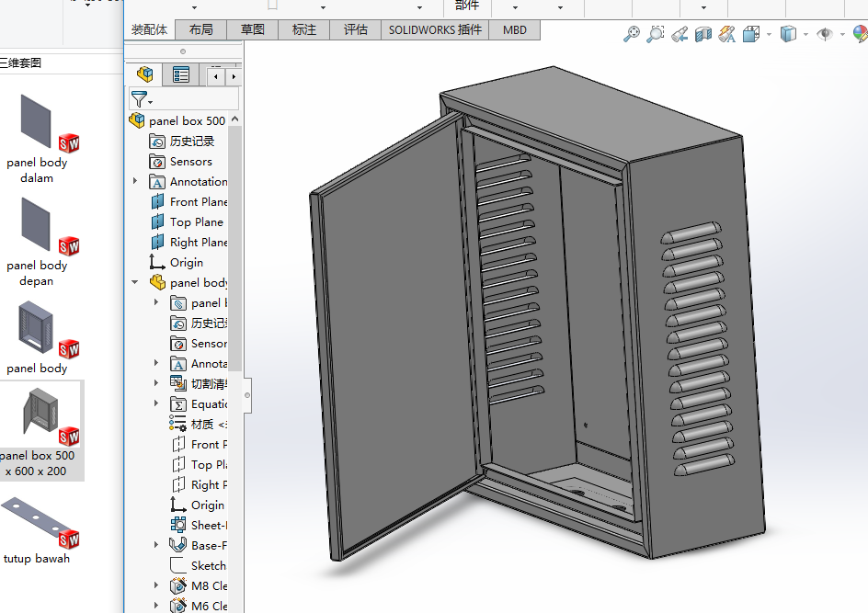The image size is (868, 613).
Task: Open the SOLIDWORKS 插件 tab
Action: [435, 29]
